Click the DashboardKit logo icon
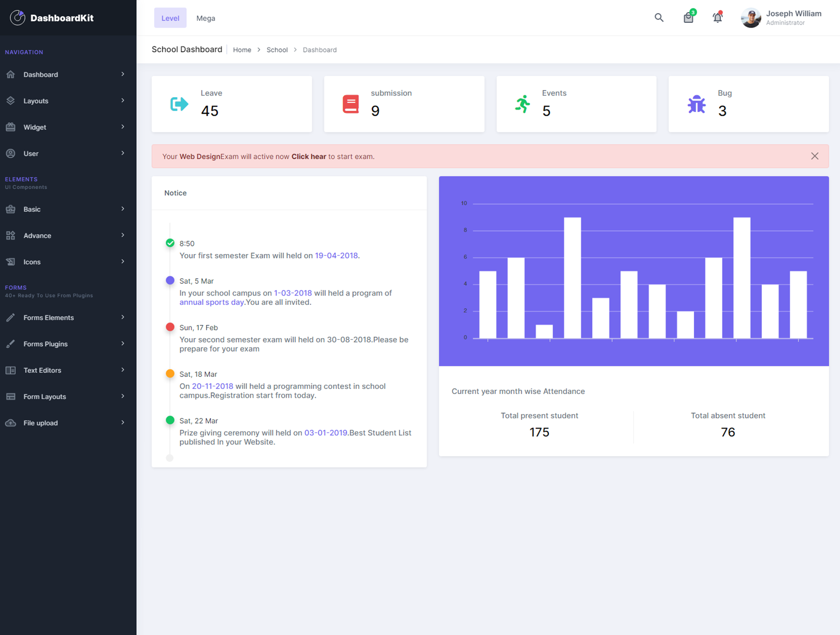The image size is (840, 635). [18, 18]
